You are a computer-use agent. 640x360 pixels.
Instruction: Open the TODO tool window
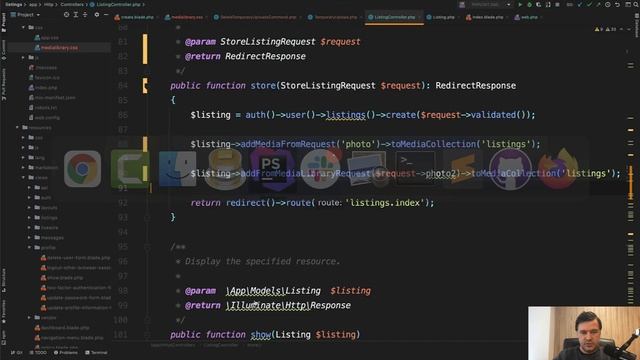click(38, 353)
